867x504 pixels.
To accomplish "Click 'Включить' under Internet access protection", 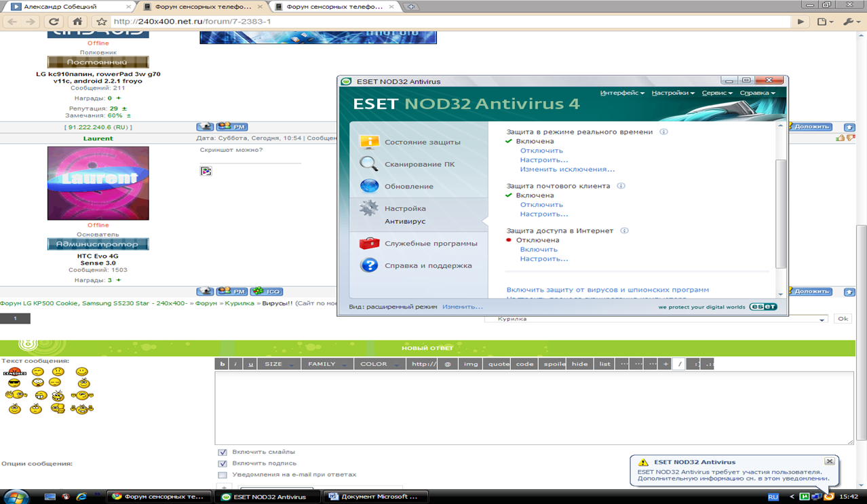I will click(x=539, y=250).
